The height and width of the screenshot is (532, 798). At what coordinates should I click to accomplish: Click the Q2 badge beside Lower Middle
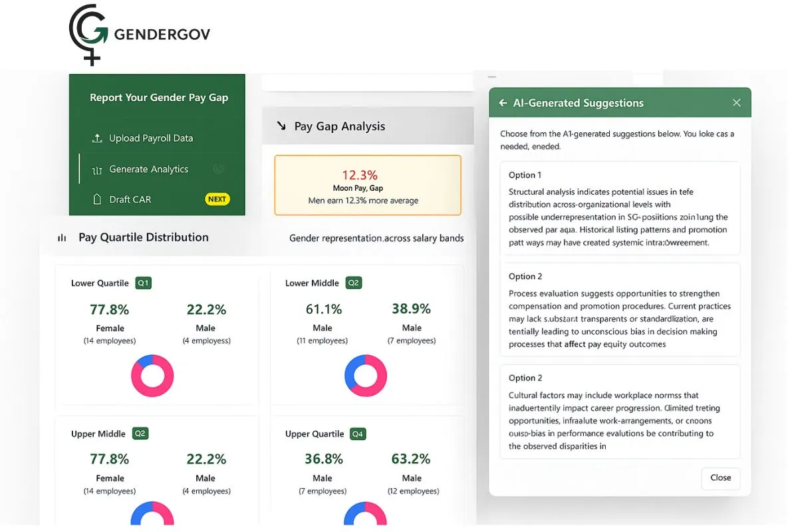[x=354, y=283]
